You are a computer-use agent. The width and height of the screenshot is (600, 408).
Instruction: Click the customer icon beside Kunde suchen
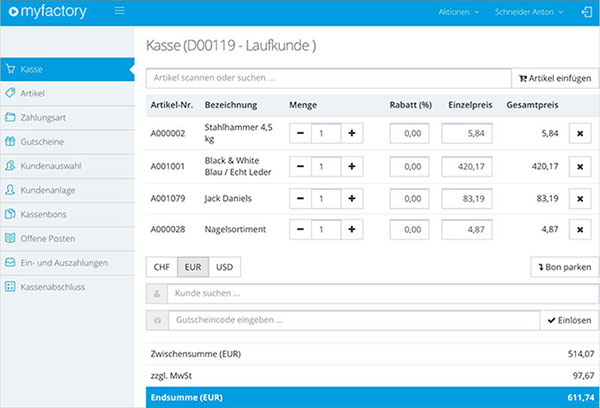(x=157, y=294)
